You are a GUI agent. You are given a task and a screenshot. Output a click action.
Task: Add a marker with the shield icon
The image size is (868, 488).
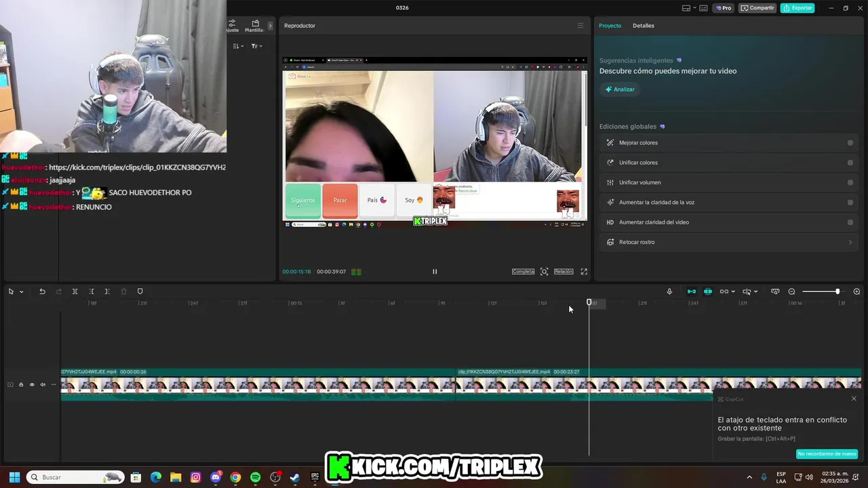coord(140,291)
